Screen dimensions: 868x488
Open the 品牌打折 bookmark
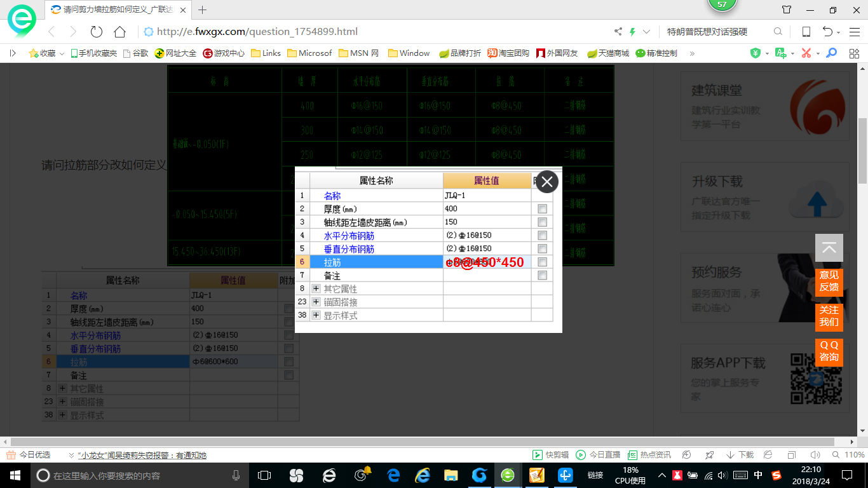coord(460,53)
